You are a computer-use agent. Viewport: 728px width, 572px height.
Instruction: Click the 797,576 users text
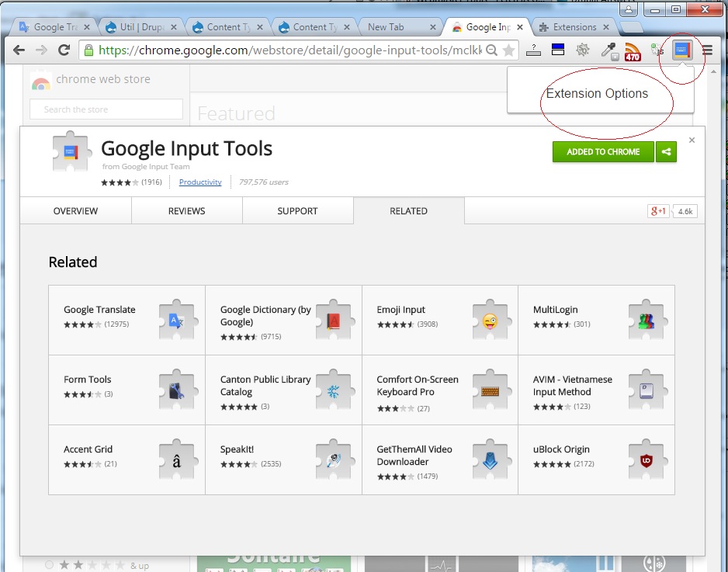coord(264,182)
